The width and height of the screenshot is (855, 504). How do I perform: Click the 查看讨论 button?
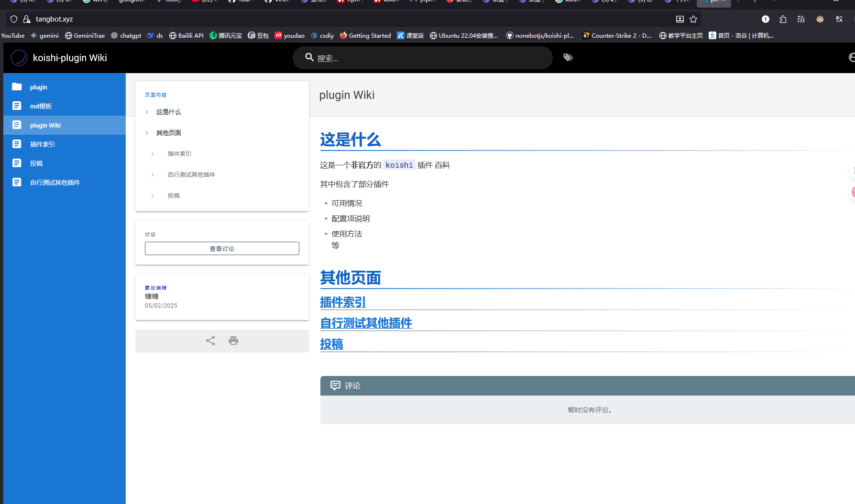point(222,248)
